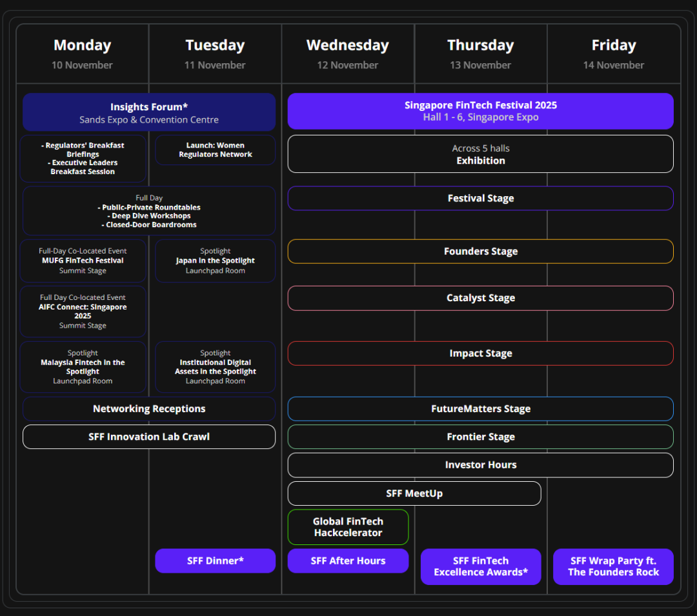Open the Founders Stage entry
The height and width of the screenshot is (616, 697).
[480, 252]
